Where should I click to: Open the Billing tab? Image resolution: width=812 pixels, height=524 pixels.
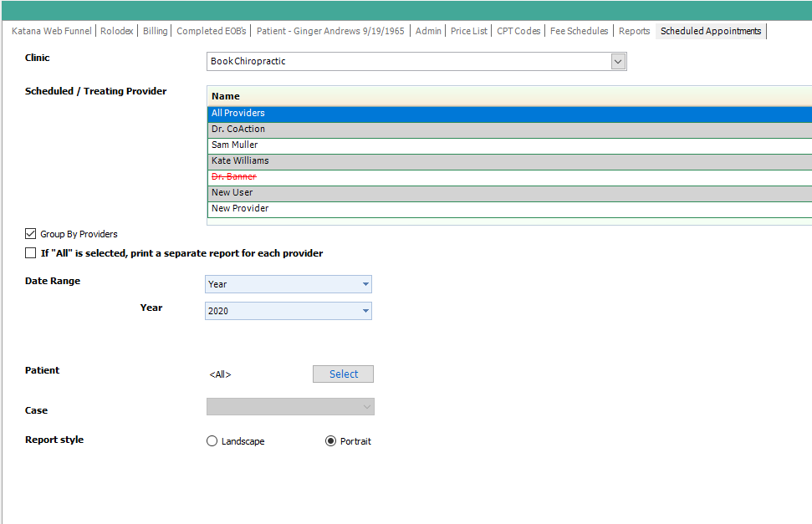pyautogui.click(x=156, y=31)
